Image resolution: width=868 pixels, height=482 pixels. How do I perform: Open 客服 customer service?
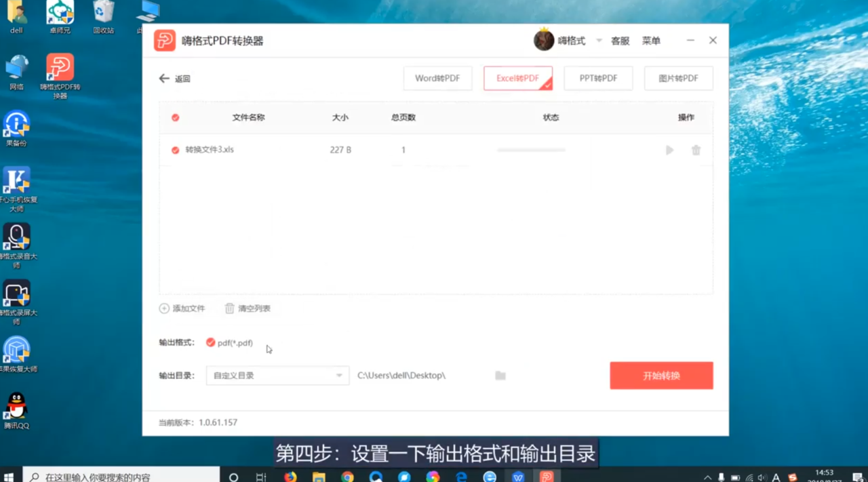tap(621, 40)
